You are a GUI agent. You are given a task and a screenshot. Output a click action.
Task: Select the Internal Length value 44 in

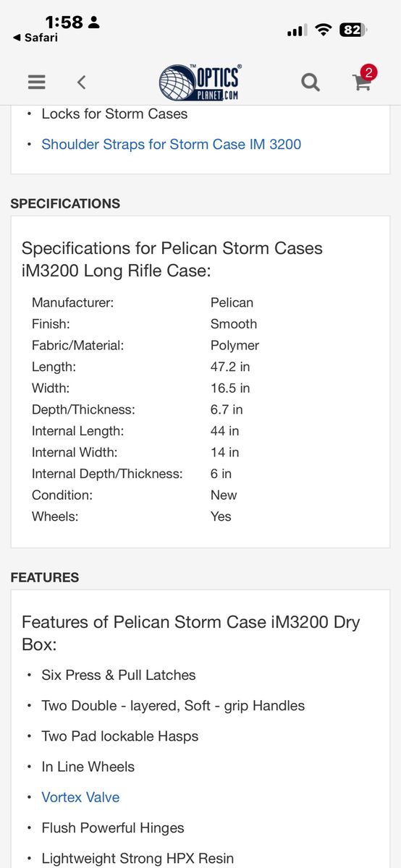pyautogui.click(x=224, y=431)
